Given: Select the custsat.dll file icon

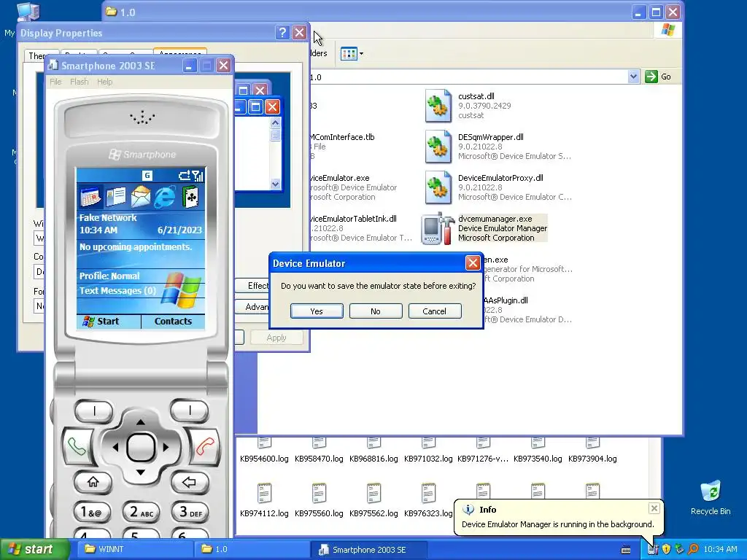Looking at the screenshot, I should tap(438, 106).
